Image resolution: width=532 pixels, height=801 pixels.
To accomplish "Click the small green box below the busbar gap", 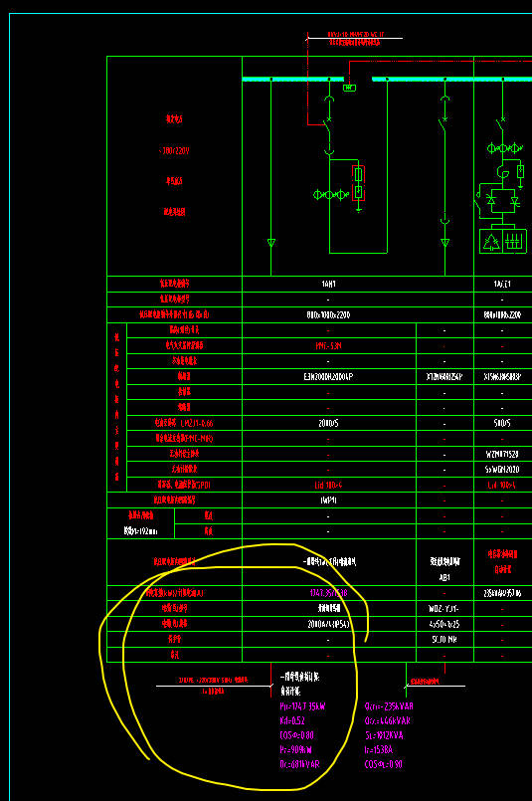I will coord(349,88).
